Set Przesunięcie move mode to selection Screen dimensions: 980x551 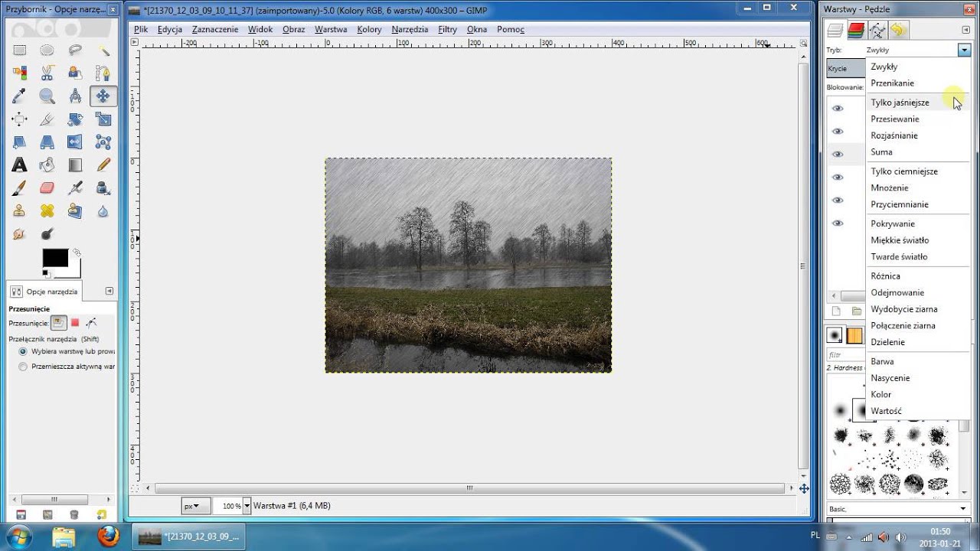(x=75, y=323)
